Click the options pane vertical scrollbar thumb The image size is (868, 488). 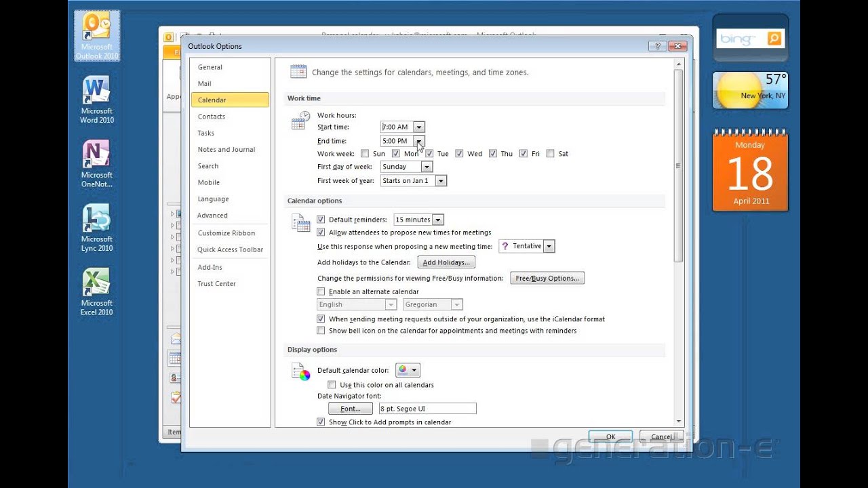coord(678,165)
